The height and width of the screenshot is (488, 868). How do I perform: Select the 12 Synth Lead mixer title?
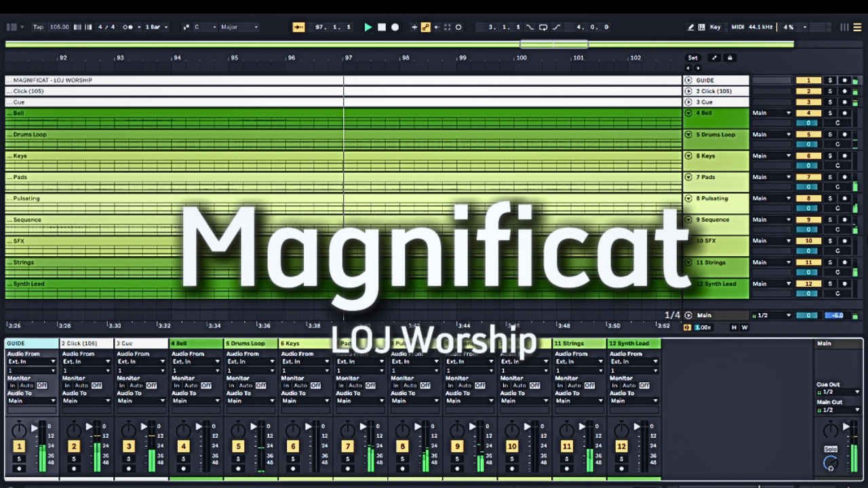pos(634,344)
